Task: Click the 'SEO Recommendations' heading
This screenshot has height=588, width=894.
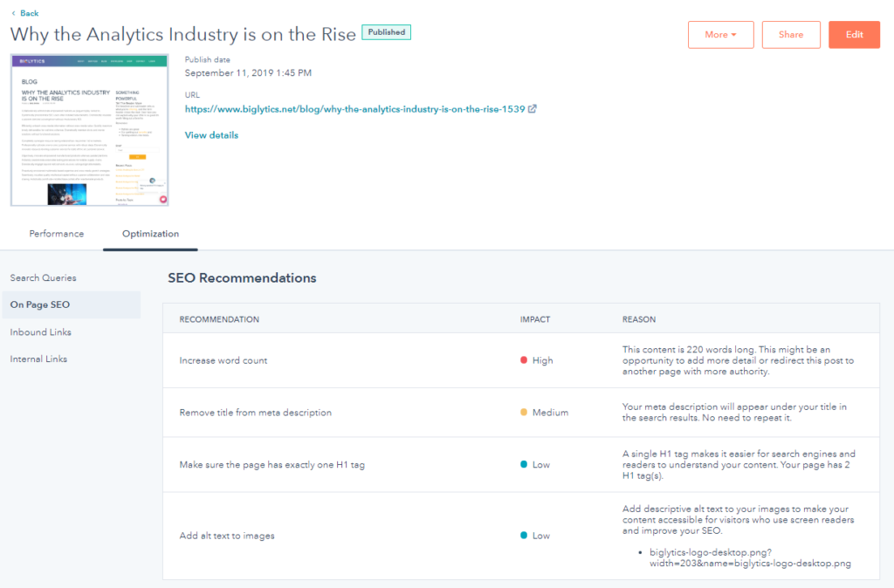Action: tap(242, 278)
